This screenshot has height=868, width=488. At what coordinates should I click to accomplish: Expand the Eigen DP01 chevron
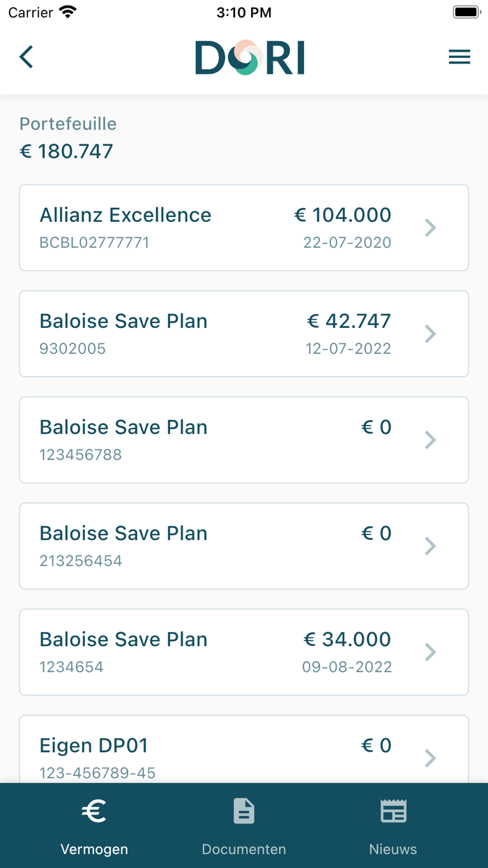click(431, 758)
